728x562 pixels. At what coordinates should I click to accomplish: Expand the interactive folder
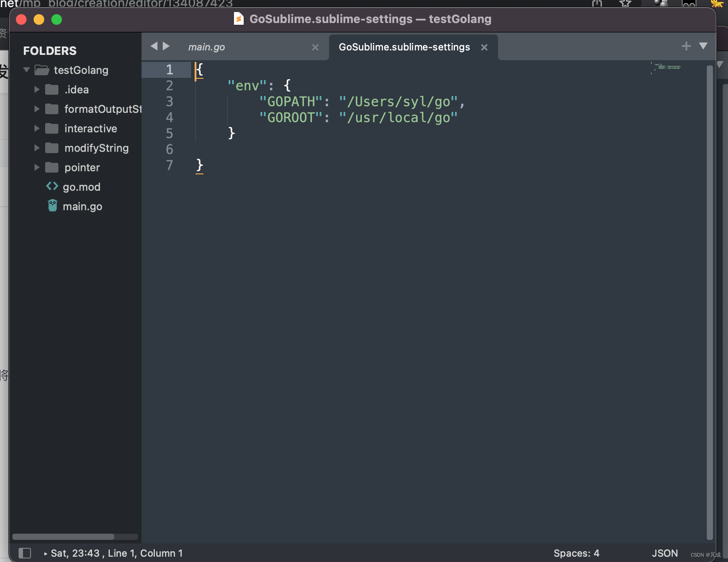36,128
